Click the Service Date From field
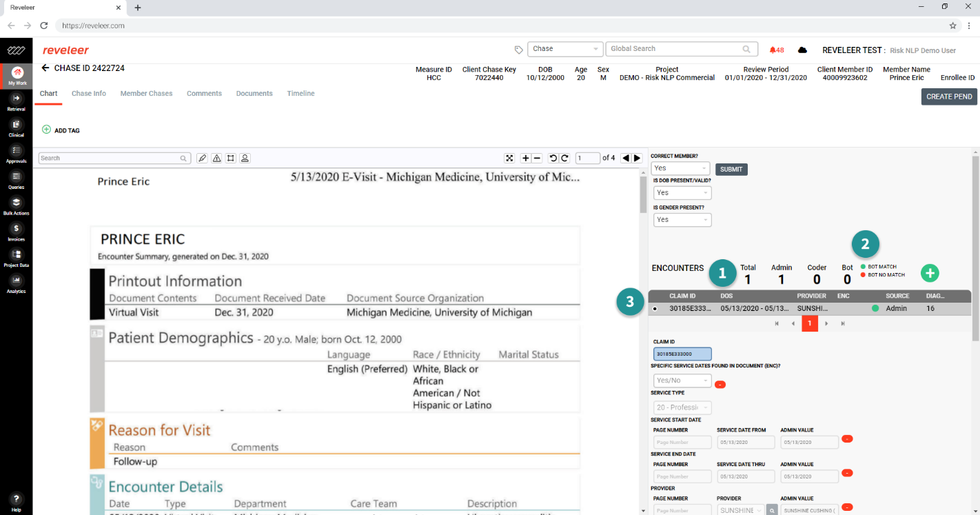 [746, 442]
